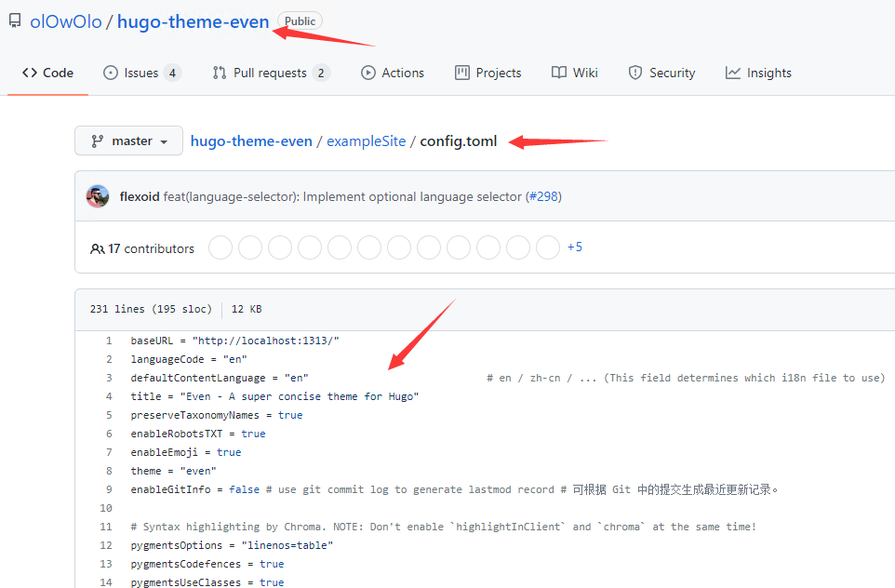The image size is (895, 588).
Task: Click the Pull requests count badge 2
Action: pos(321,73)
